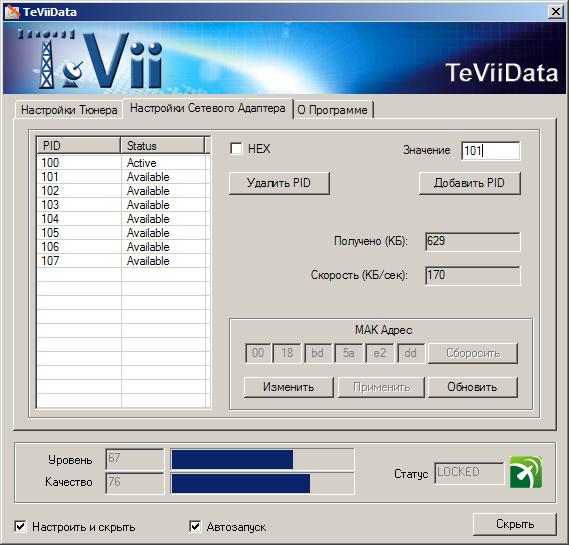
Task: Click the greyed-out Применить button
Action: [381, 387]
